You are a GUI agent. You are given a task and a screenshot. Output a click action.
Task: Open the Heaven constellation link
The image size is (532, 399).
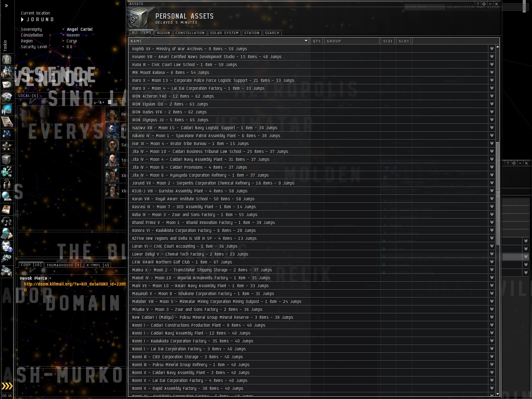pyautogui.click(x=73, y=35)
